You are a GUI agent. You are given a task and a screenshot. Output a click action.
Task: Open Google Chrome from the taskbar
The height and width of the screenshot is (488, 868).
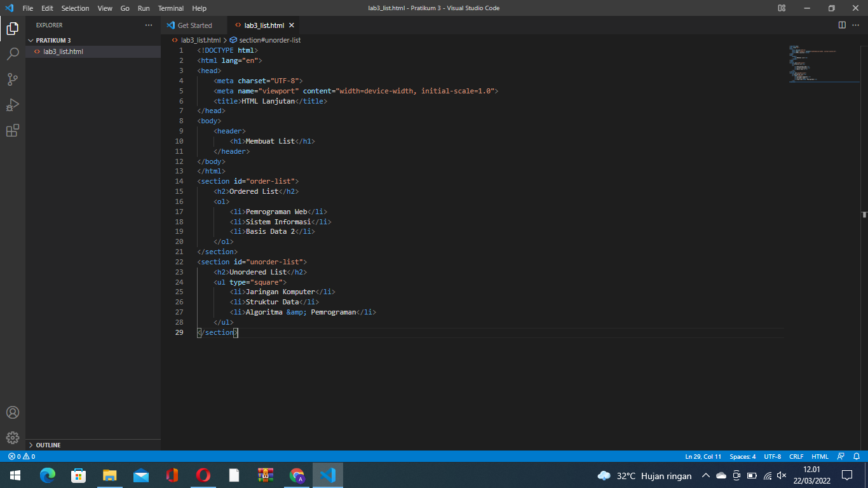click(296, 475)
